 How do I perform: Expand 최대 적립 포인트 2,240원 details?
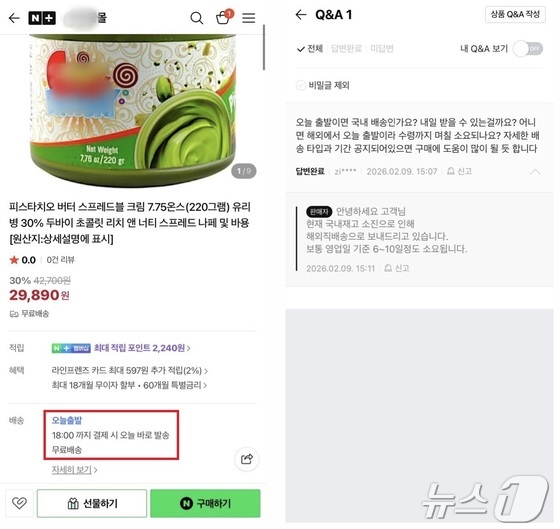pos(142,348)
